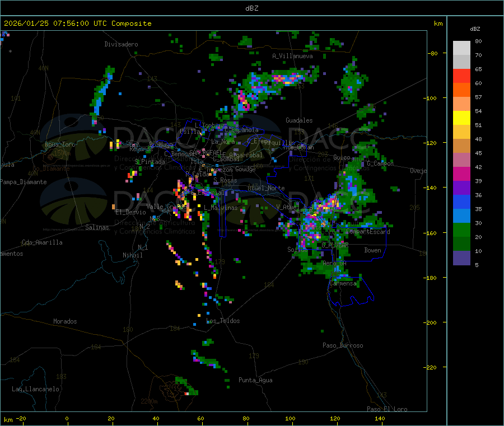Click the 'El_Desvio' place name
Screen dimensions: 504x426
click(x=131, y=212)
